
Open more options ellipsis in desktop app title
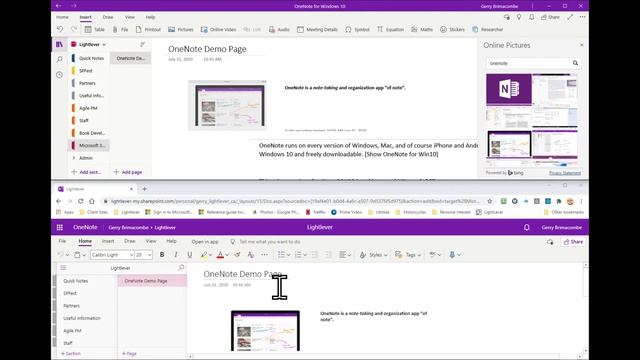pos(582,17)
